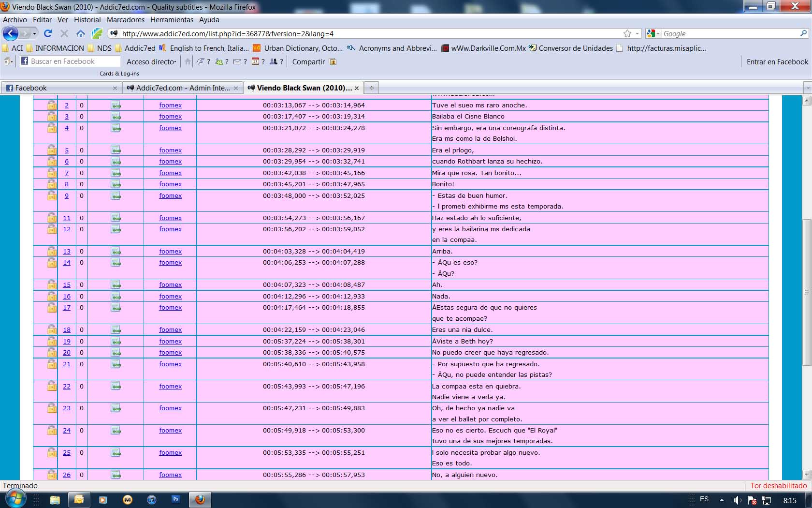Open the Herramientas menu
Viewport: 812px width, 508px height.
(x=172, y=20)
